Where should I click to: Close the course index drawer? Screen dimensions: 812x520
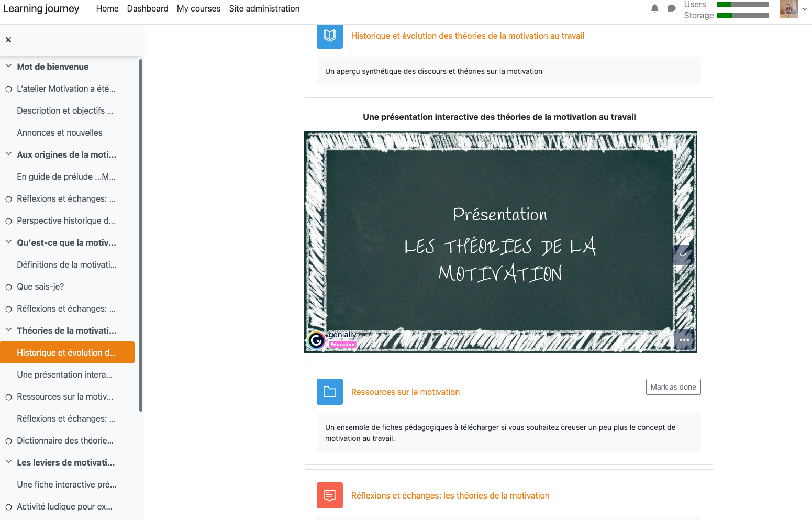pos(8,40)
